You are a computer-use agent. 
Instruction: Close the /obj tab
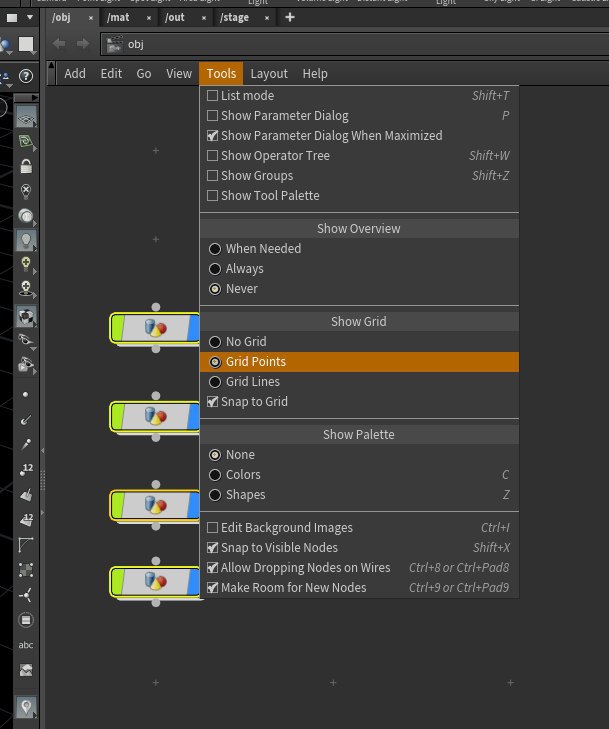click(91, 18)
